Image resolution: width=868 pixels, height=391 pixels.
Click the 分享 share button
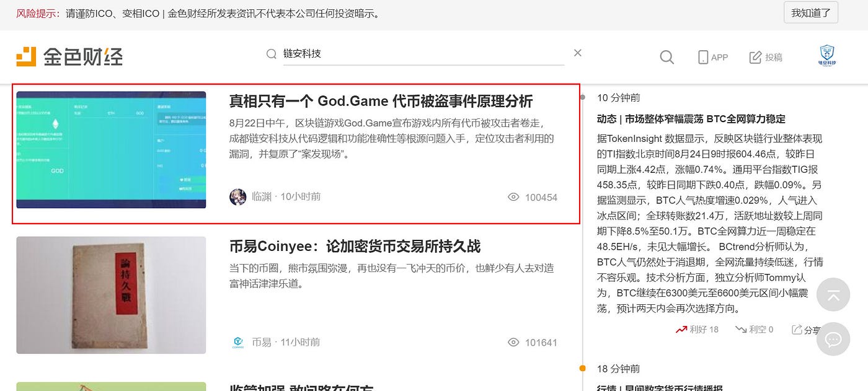coord(807,330)
